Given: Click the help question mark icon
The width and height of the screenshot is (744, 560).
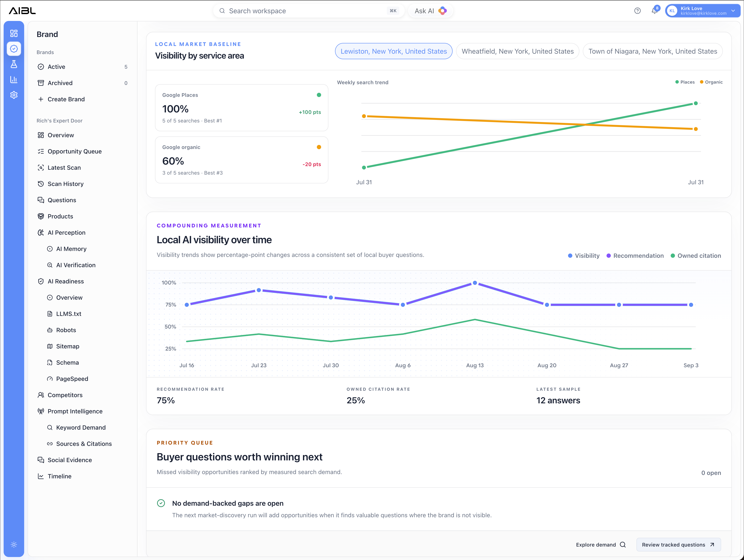Looking at the screenshot, I should [x=637, y=11].
